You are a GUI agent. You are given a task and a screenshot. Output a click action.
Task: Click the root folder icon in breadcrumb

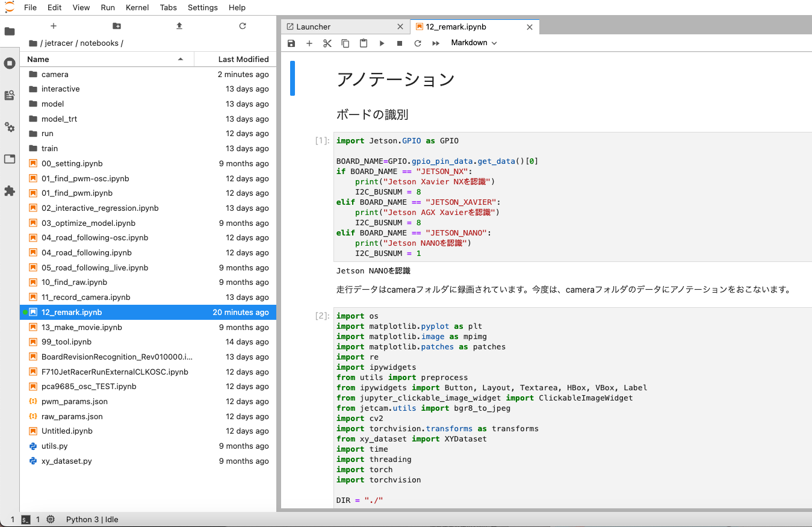33,43
